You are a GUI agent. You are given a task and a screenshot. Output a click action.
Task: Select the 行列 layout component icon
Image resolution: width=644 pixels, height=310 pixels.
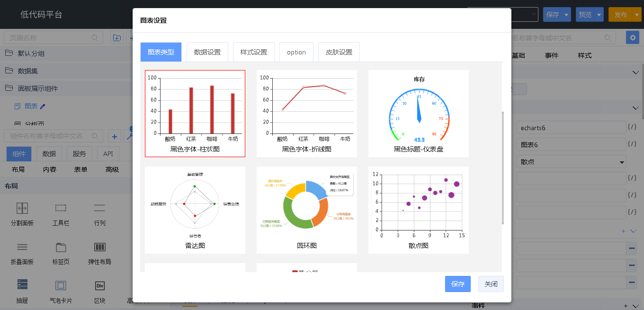[99, 208]
